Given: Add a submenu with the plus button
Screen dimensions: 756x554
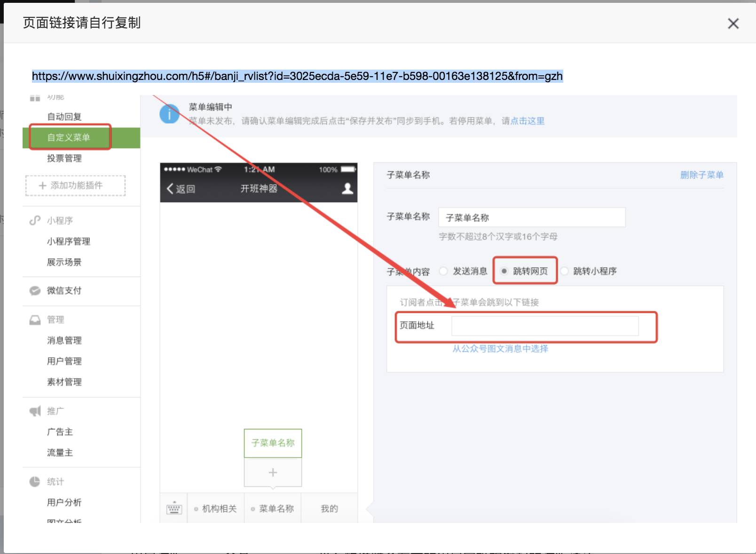Looking at the screenshot, I should (x=273, y=472).
